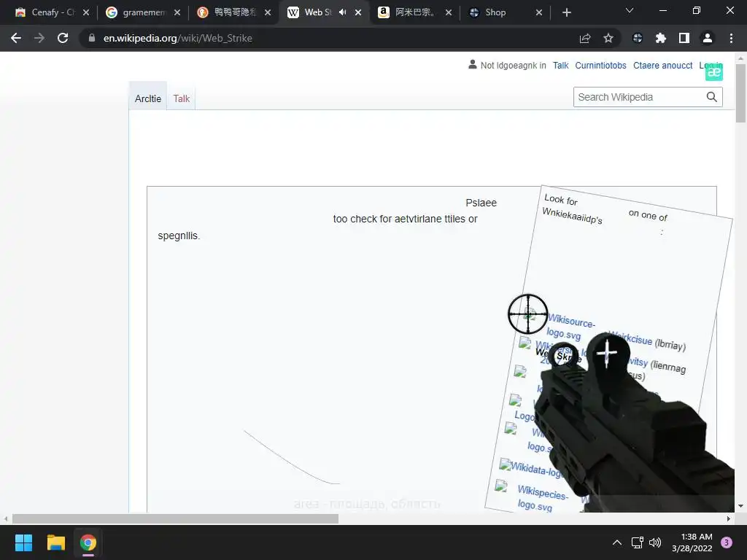Click the address bar URL

178,38
